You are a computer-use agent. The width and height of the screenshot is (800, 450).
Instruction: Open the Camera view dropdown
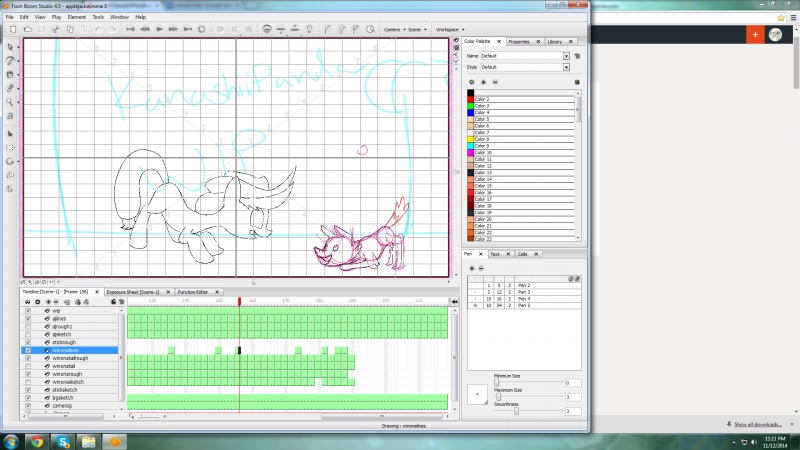[394, 30]
